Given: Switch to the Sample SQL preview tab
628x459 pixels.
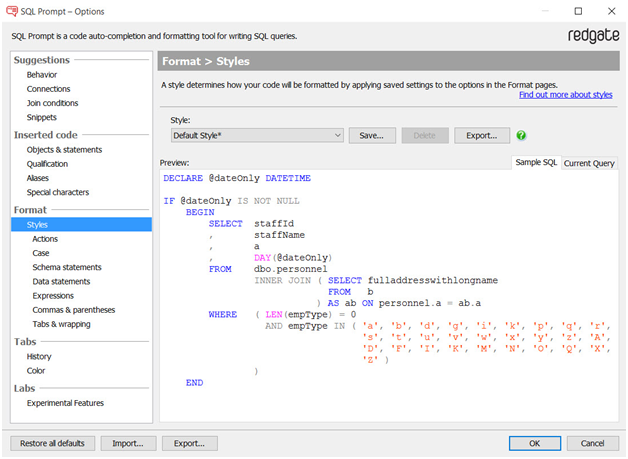Looking at the screenshot, I should coord(536,162).
